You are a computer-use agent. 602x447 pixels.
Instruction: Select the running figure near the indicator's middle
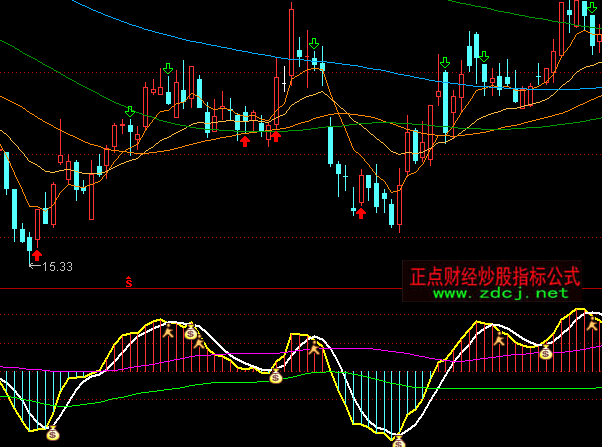click(314, 350)
